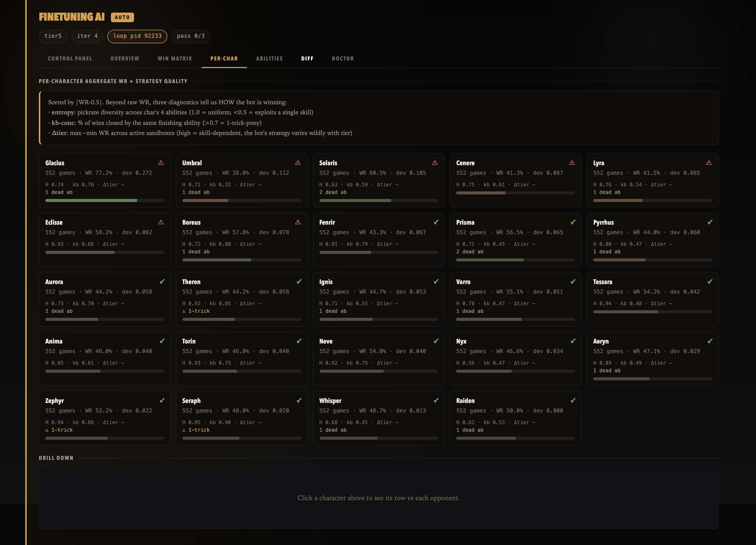Open the Control Panel tab
This screenshot has height=545, width=756.
[x=70, y=59]
